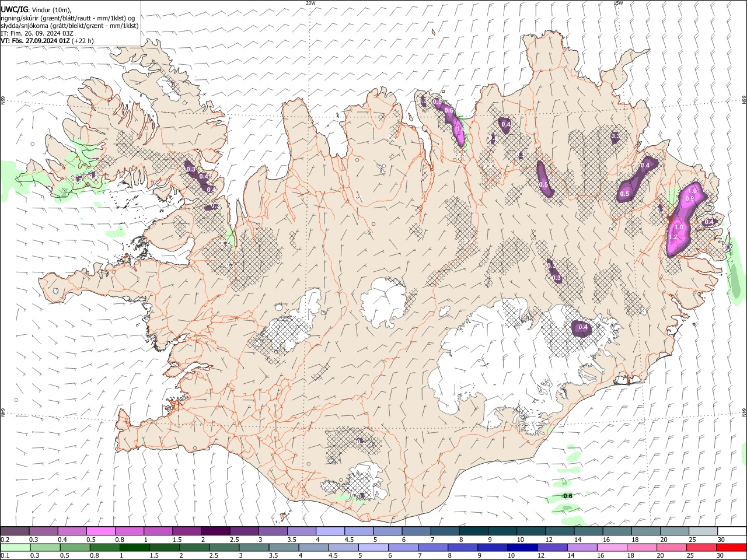Click the magenta swatch labelled 1 in the purple scale
Screen dimensions: 747x560
(x=158, y=531)
